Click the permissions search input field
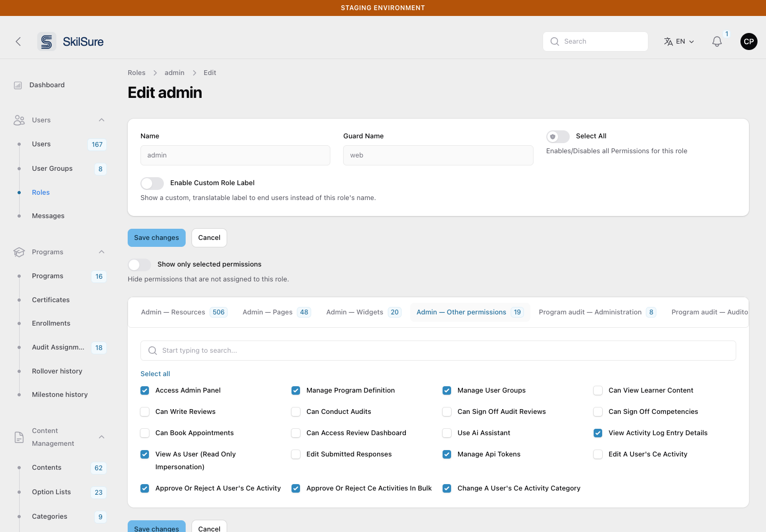766x532 pixels. tap(438, 351)
